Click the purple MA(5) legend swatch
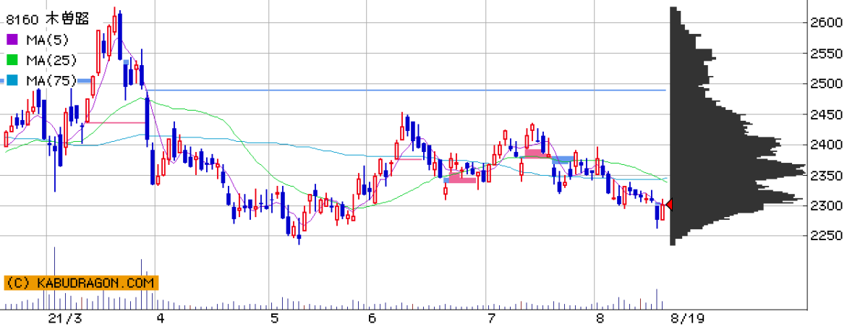This screenshot has height=327, width=868. (x=12, y=39)
